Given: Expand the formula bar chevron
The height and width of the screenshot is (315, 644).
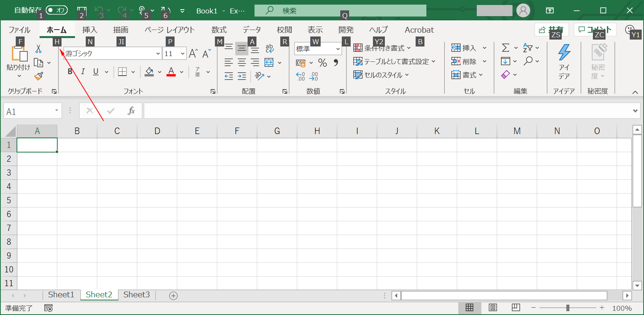Looking at the screenshot, I should pyautogui.click(x=635, y=111).
